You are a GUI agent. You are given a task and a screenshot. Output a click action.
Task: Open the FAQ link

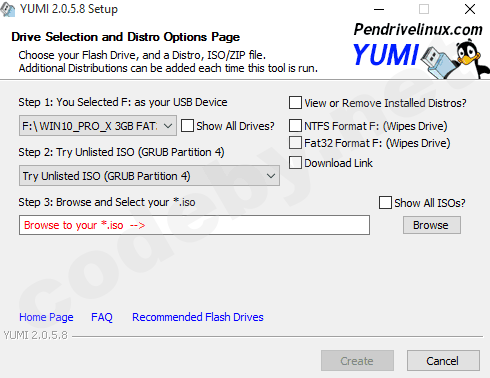[x=102, y=317]
